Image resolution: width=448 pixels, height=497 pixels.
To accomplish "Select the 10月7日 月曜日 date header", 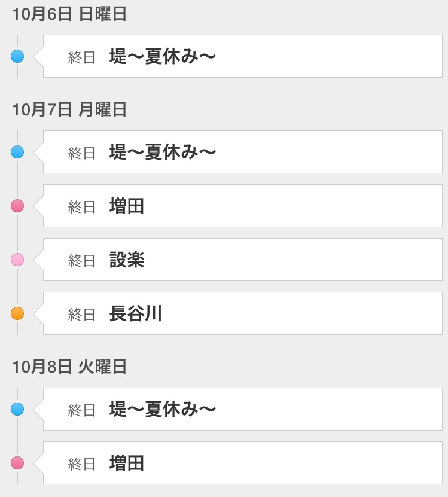I will tap(69, 109).
